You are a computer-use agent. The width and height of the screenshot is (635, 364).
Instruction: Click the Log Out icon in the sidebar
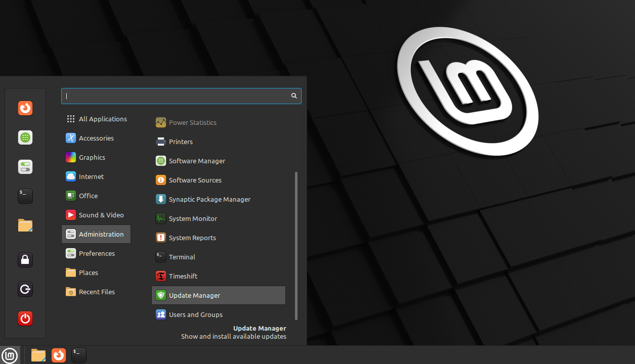click(x=25, y=289)
